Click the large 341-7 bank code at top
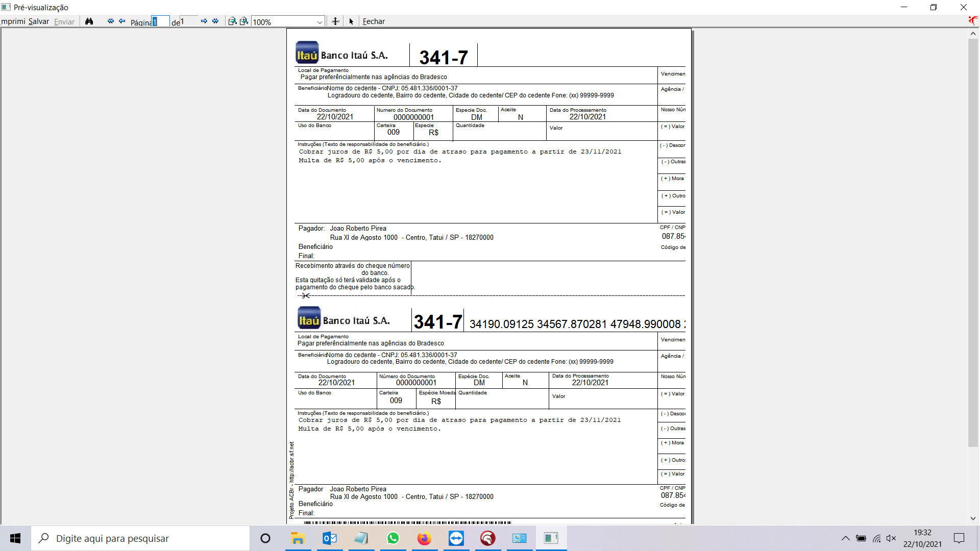980x551 pixels. (x=444, y=57)
